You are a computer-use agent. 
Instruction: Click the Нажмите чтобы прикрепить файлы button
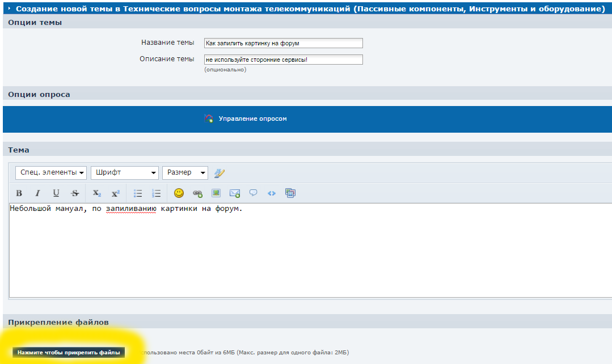[x=69, y=352]
